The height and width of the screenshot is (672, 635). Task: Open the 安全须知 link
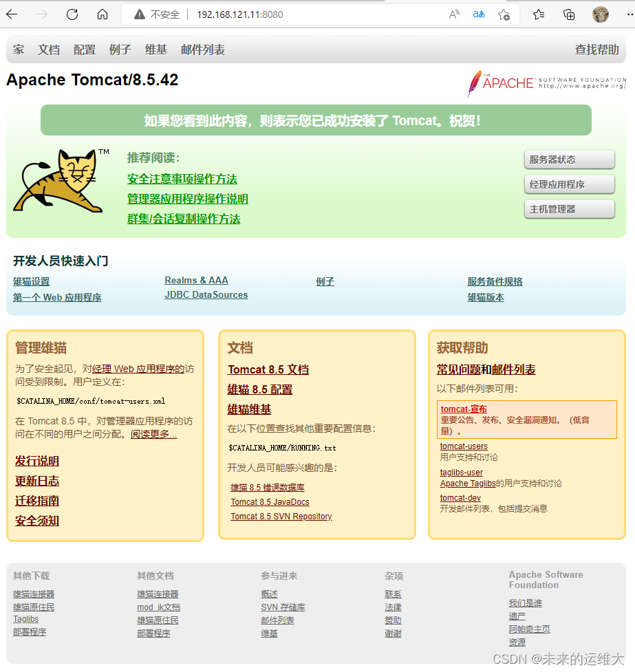coord(37,521)
